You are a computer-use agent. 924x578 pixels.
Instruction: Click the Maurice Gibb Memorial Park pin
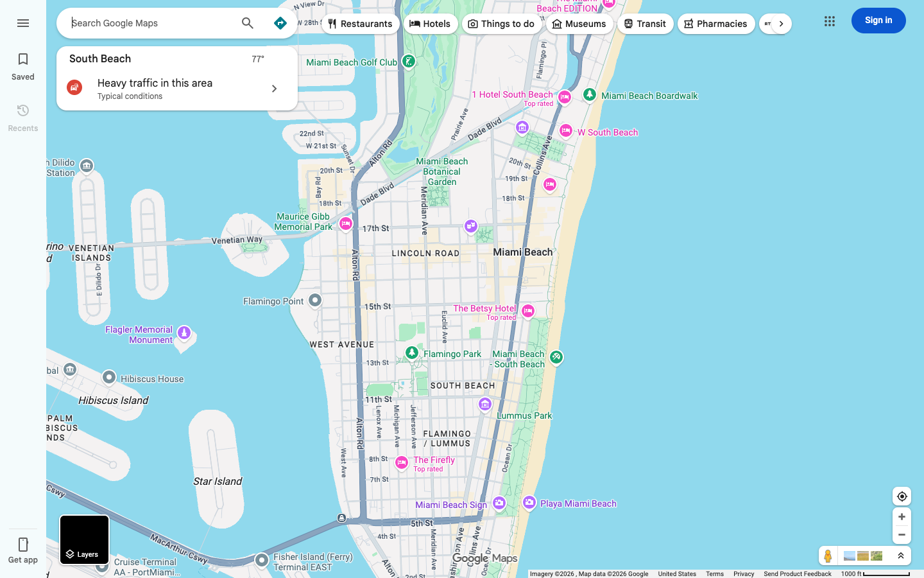click(x=346, y=223)
